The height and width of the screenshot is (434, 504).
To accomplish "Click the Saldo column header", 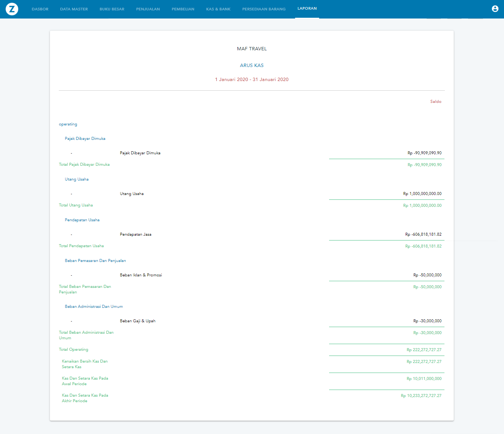I will click(436, 102).
